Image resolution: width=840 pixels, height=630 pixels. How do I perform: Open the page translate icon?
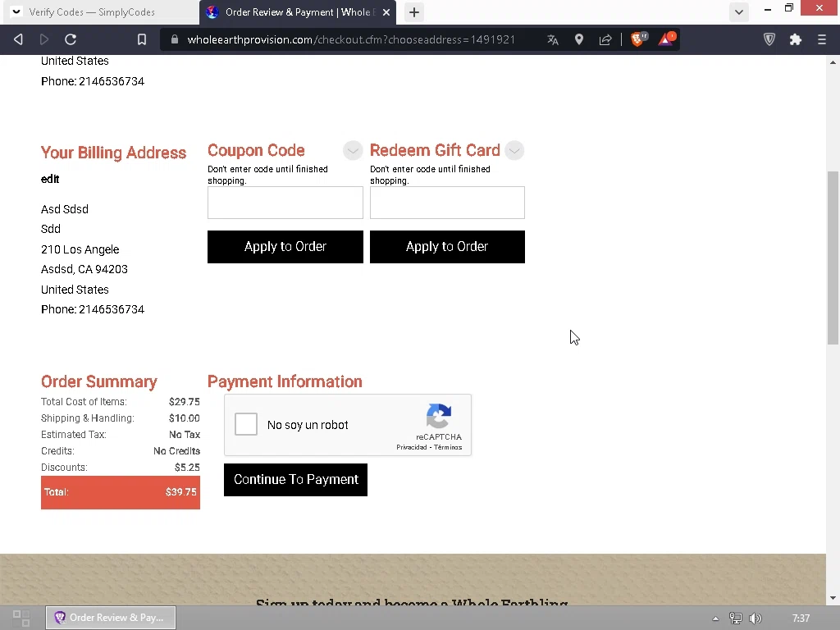click(x=553, y=39)
